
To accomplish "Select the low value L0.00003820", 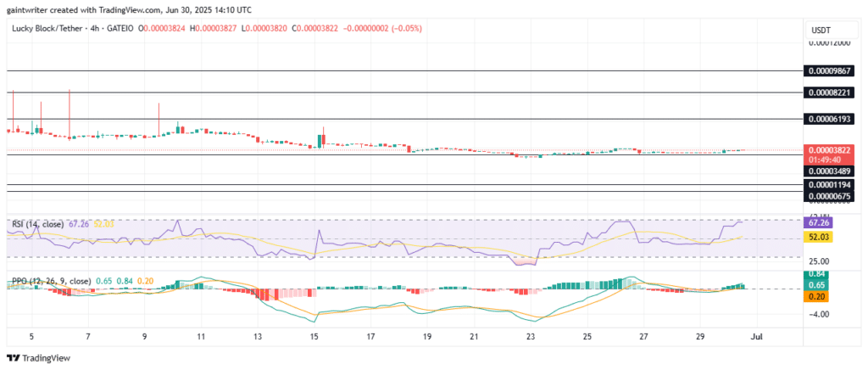I will 264,28.
